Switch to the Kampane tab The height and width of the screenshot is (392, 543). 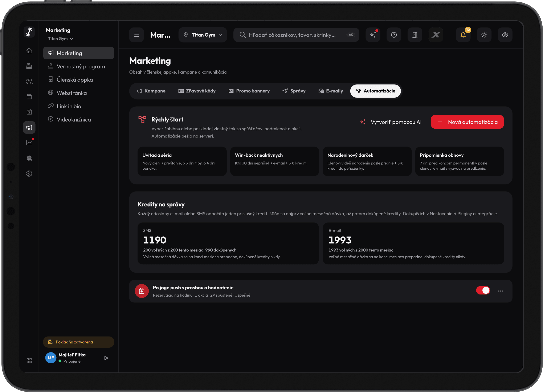click(151, 91)
